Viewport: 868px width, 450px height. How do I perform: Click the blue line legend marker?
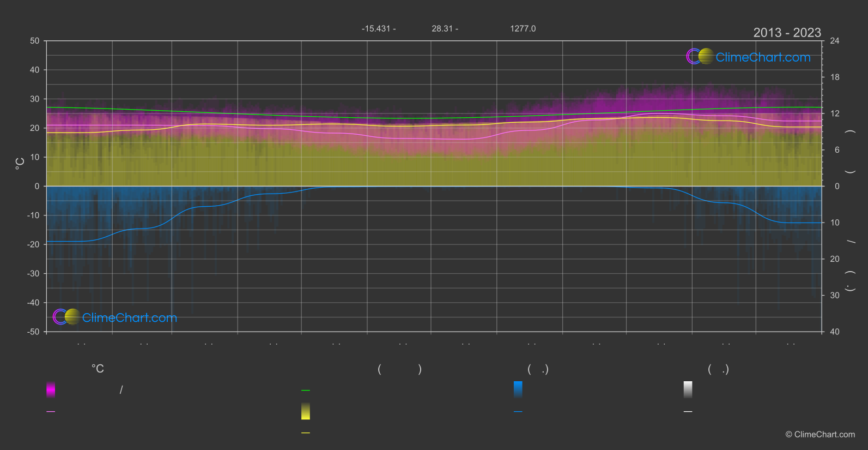(x=518, y=412)
